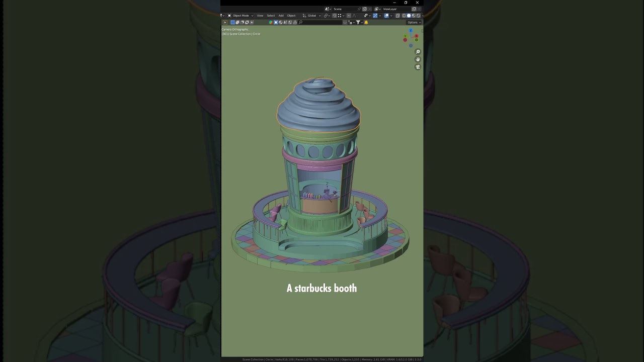
Task: Expand the gizmo options arrow
Action: 380,16
